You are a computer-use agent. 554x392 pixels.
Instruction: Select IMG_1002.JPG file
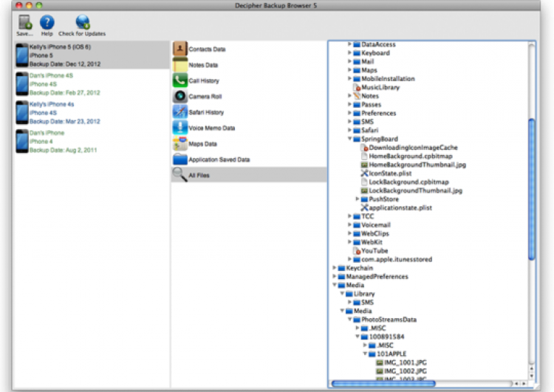[406, 371]
